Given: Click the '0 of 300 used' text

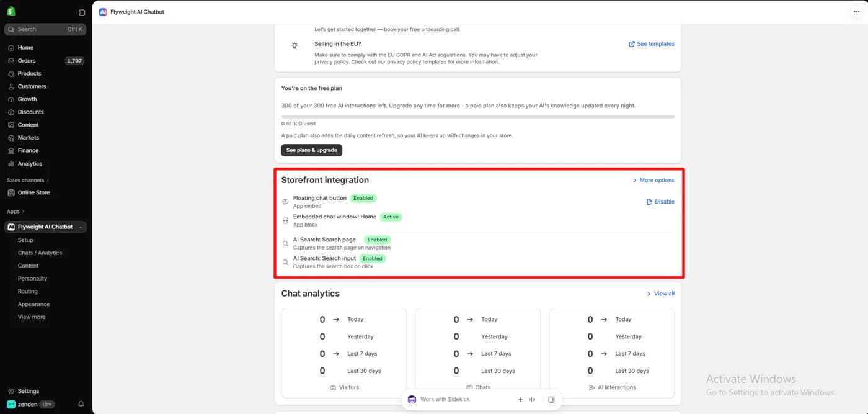Looking at the screenshot, I should (298, 124).
